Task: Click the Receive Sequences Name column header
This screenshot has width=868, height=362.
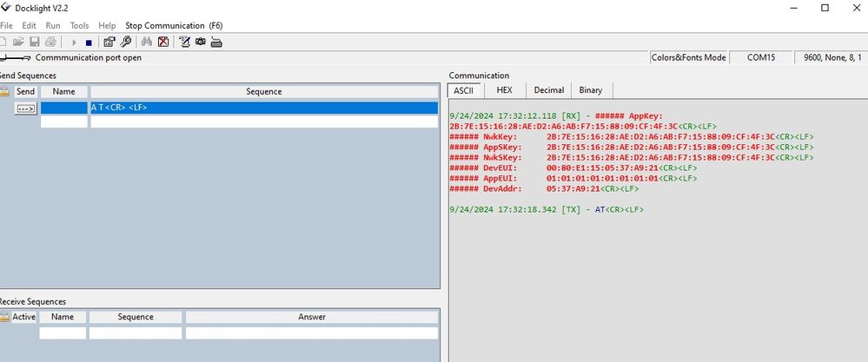Action: tap(63, 317)
